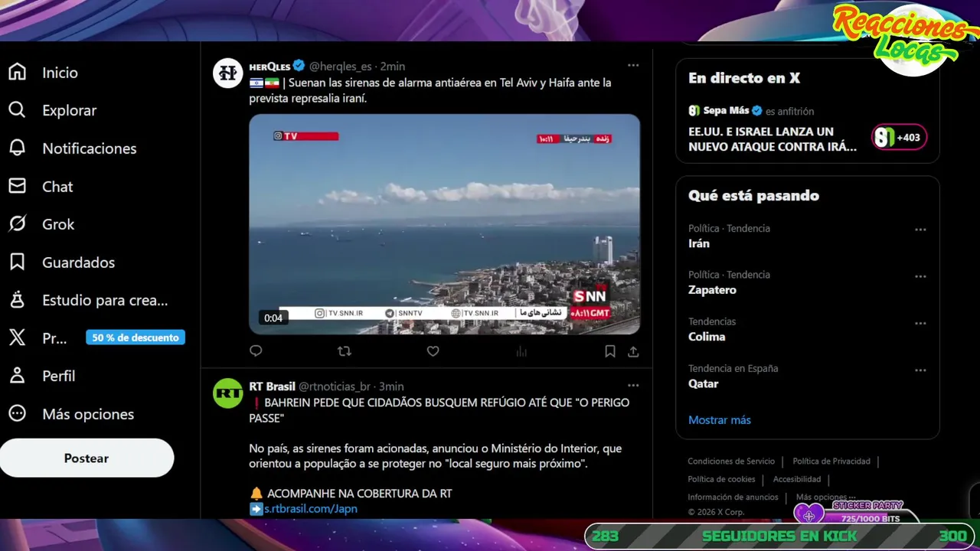Open options for Qatar trend

click(920, 370)
